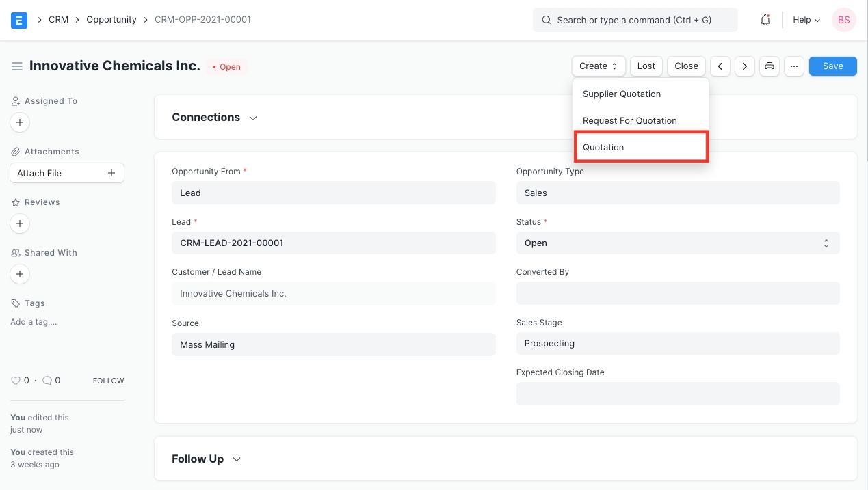Click the ERPNext home logo icon
868x490 pixels.
pyautogui.click(x=19, y=20)
